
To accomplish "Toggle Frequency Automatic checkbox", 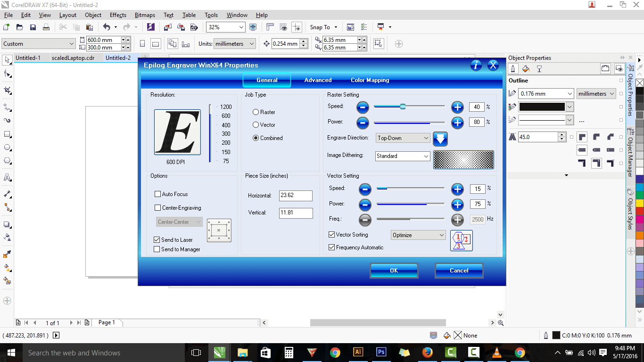I will pos(332,247).
